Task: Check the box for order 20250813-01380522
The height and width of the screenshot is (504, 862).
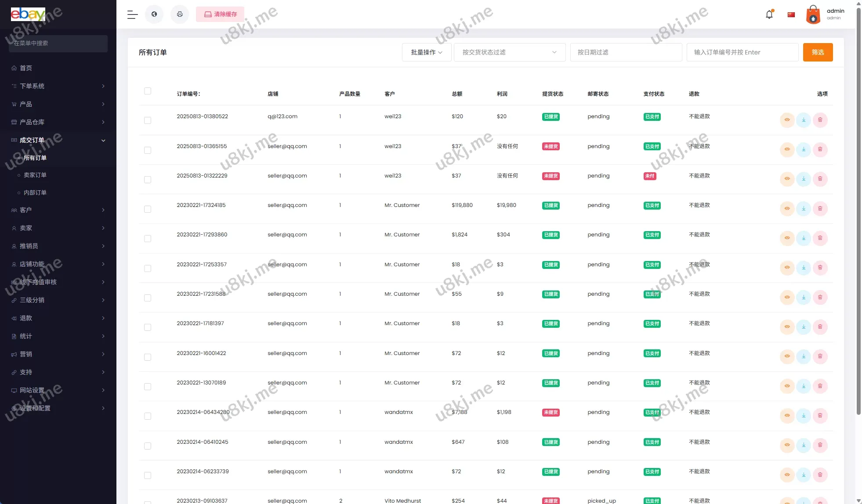Action: tap(148, 120)
